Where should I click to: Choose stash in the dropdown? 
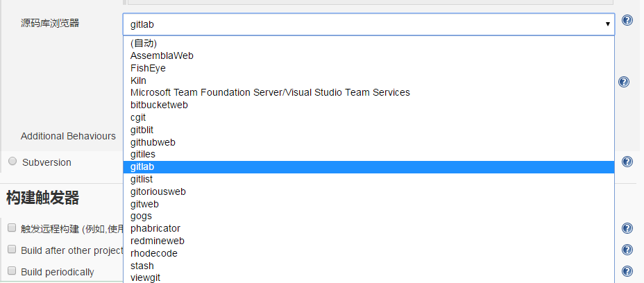[x=368, y=266]
